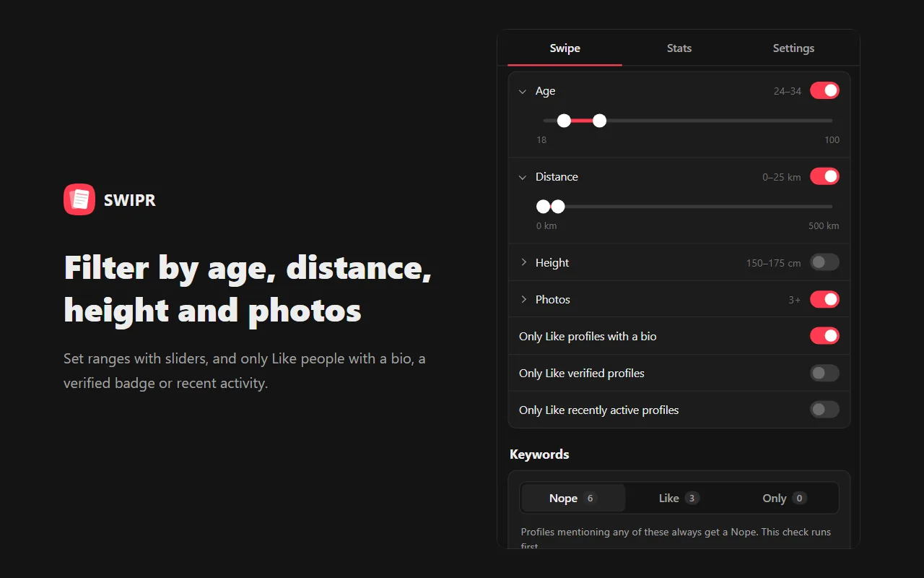Enable Only Like verified profiles
The width and height of the screenshot is (924, 578).
point(824,373)
